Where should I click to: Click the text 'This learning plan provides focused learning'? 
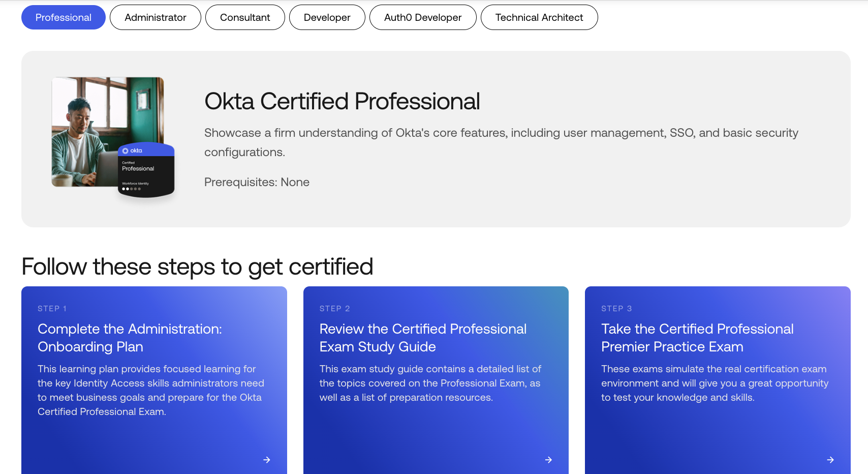(151, 390)
